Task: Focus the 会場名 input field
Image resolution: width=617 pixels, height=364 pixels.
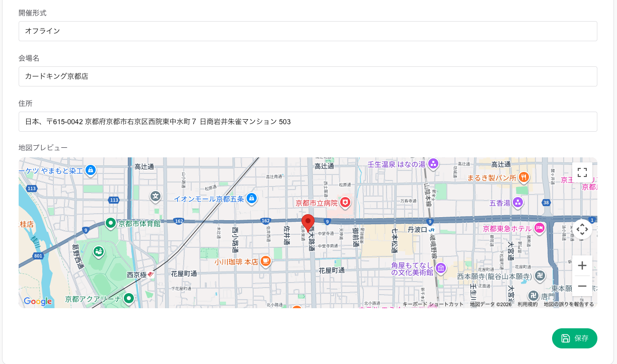Action: [x=307, y=76]
